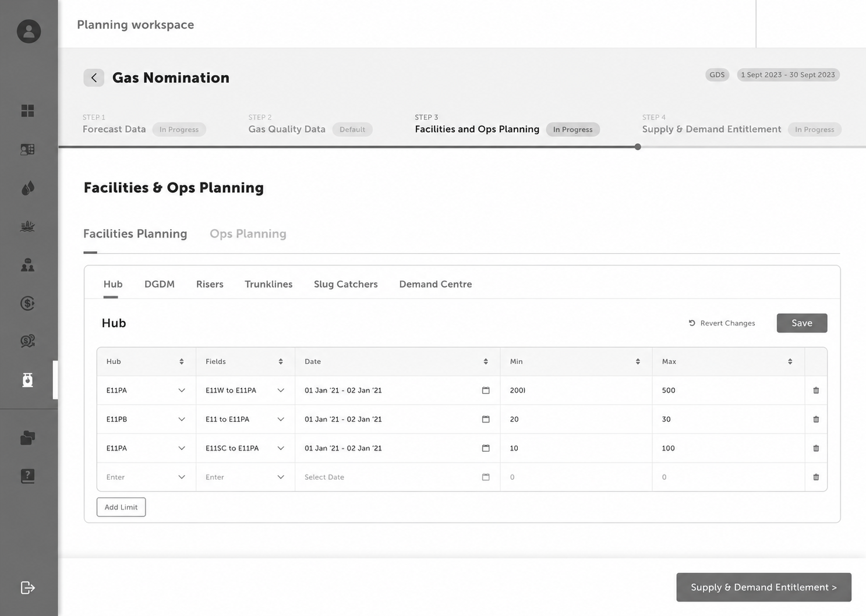The image size is (866, 616).
Task: Delete the E11SC to E11PA row
Action: 816,448
